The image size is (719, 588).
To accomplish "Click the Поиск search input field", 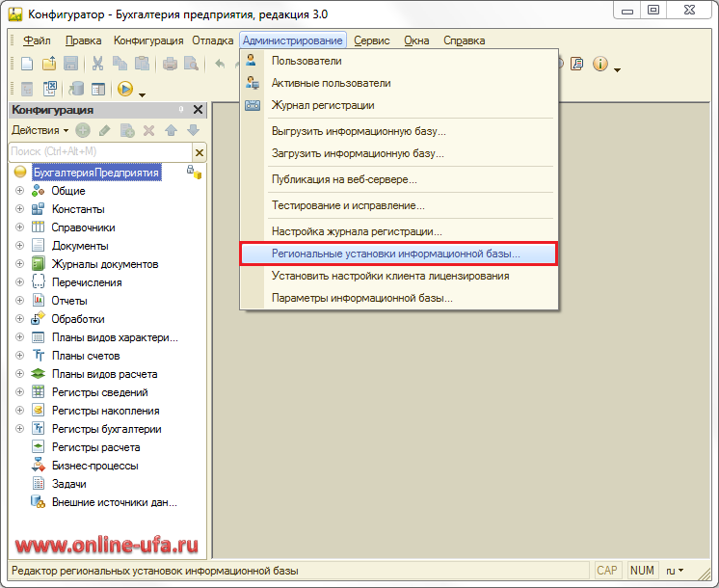I will tap(101, 151).
